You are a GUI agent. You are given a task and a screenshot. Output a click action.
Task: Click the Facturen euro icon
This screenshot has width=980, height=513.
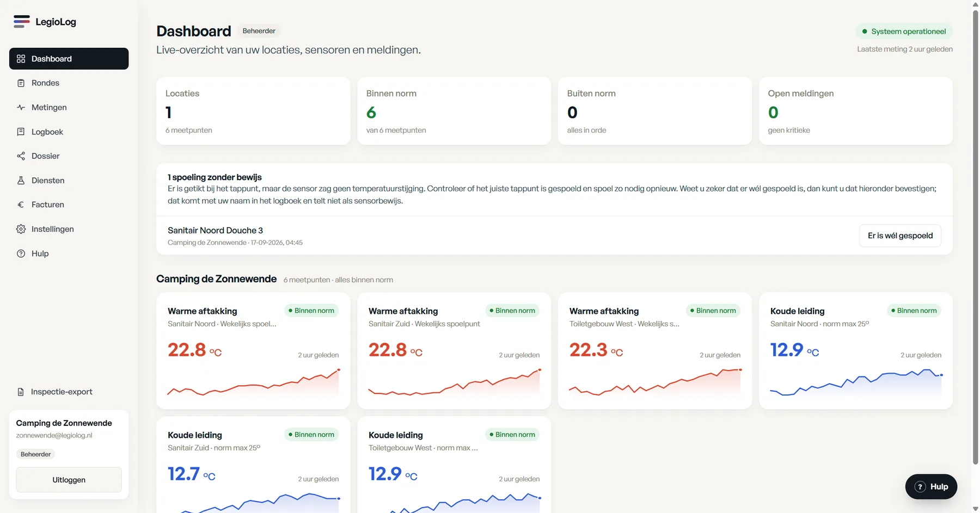21,205
